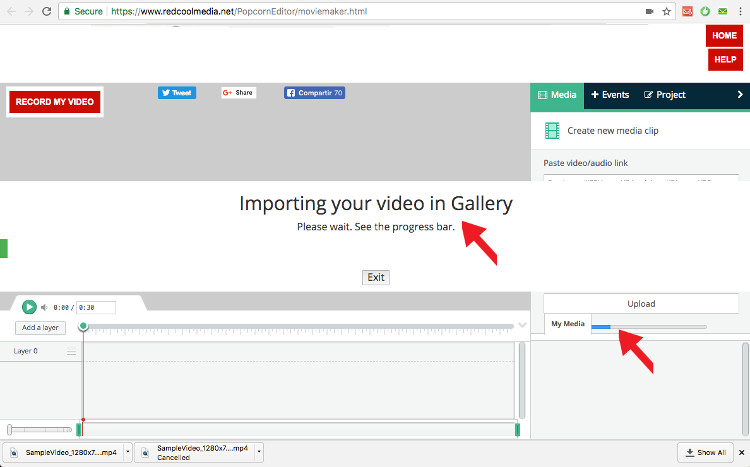The height and width of the screenshot is (467, 750).
Task: Open the Project tab
Action: point(665,95)
